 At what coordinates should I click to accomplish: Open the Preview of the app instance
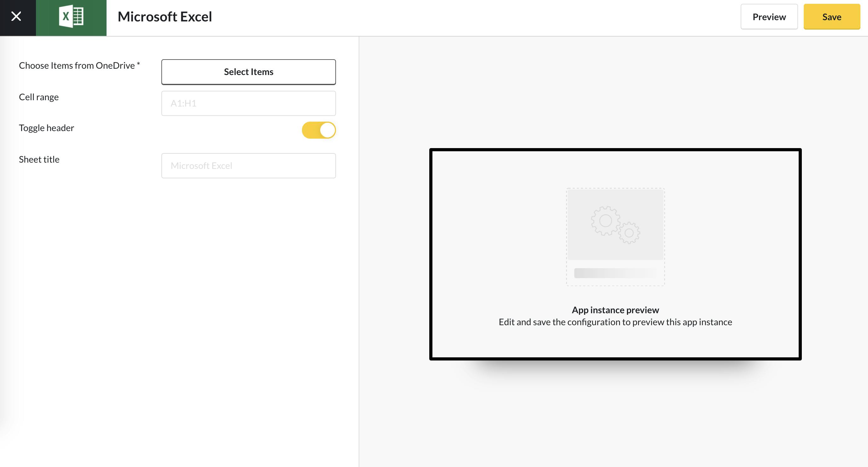[x=769, y=17]
